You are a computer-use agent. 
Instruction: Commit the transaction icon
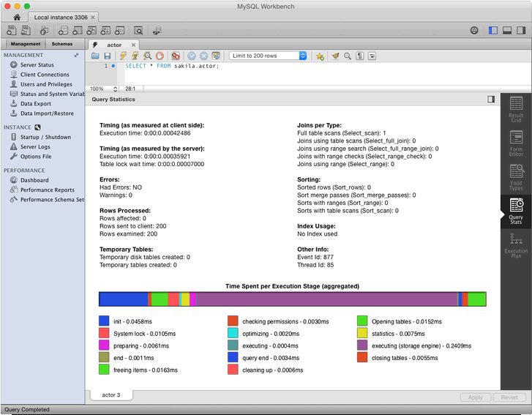pyautogui.click(x=192, y=56)
